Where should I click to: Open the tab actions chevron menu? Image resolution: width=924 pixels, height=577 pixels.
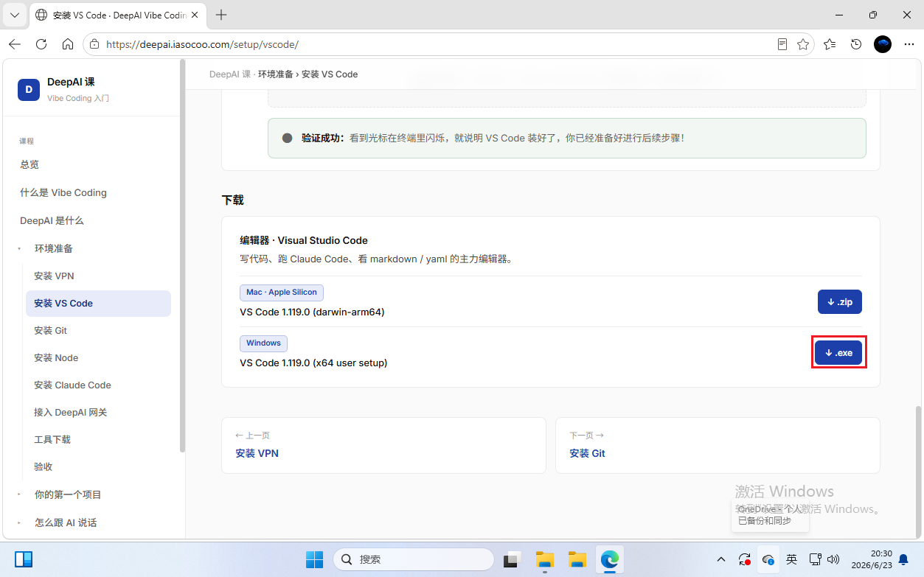coord(14,15)
